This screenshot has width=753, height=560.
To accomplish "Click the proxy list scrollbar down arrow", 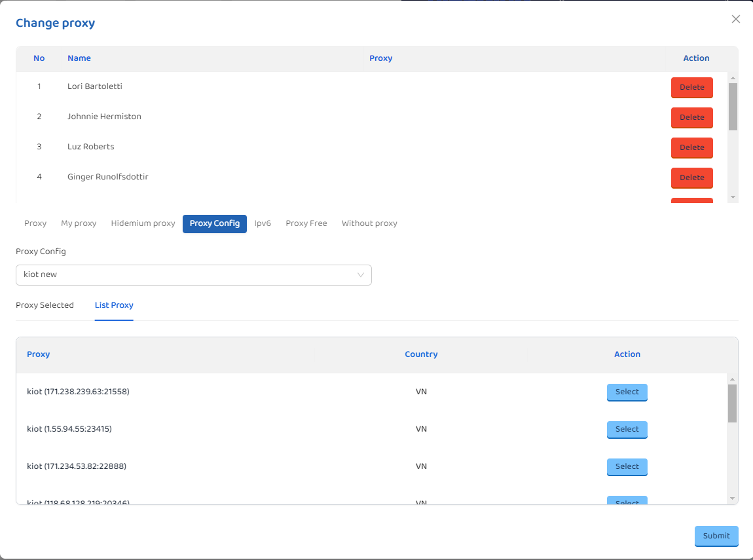I will point(733,498).
